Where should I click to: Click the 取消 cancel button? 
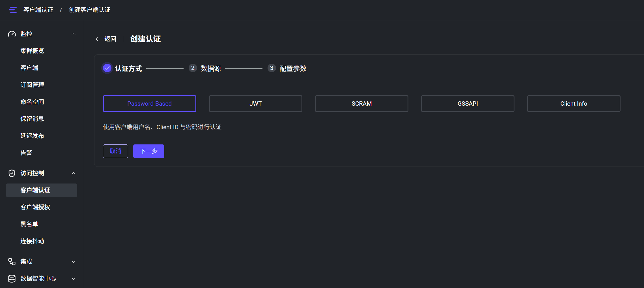[115, 151]
